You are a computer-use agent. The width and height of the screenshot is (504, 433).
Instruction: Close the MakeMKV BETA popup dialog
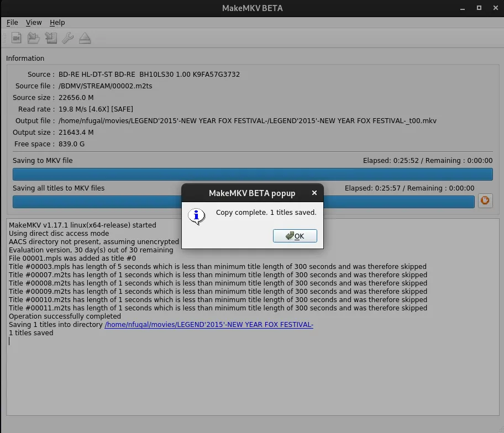[314, 193]
